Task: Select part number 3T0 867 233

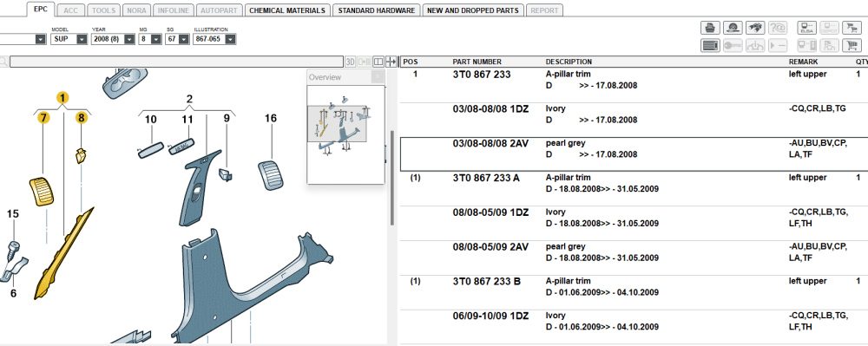Action: [482, 74]
